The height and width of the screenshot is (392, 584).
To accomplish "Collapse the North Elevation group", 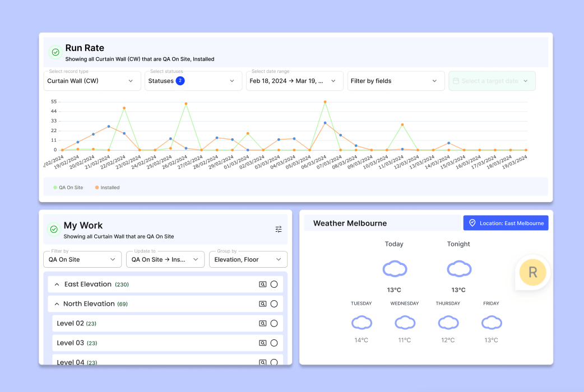I will [57, 304].
